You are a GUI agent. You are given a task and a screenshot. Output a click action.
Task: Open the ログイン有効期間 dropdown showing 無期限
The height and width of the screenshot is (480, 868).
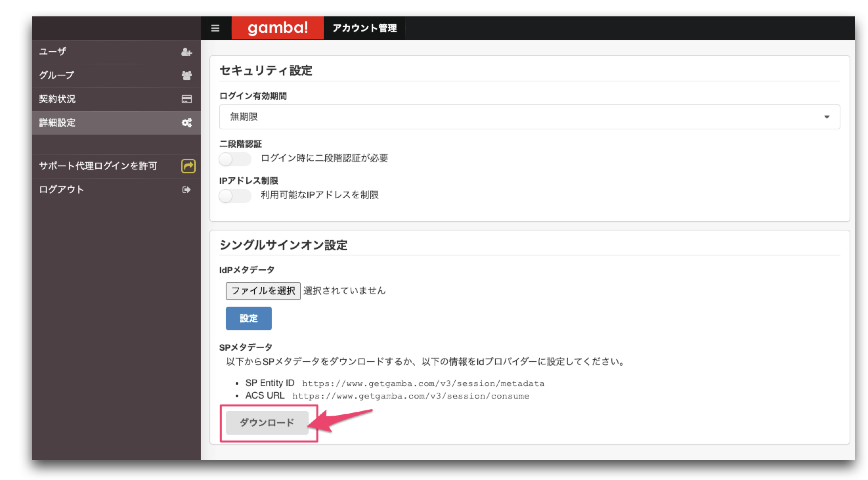[x=529, y=117]
